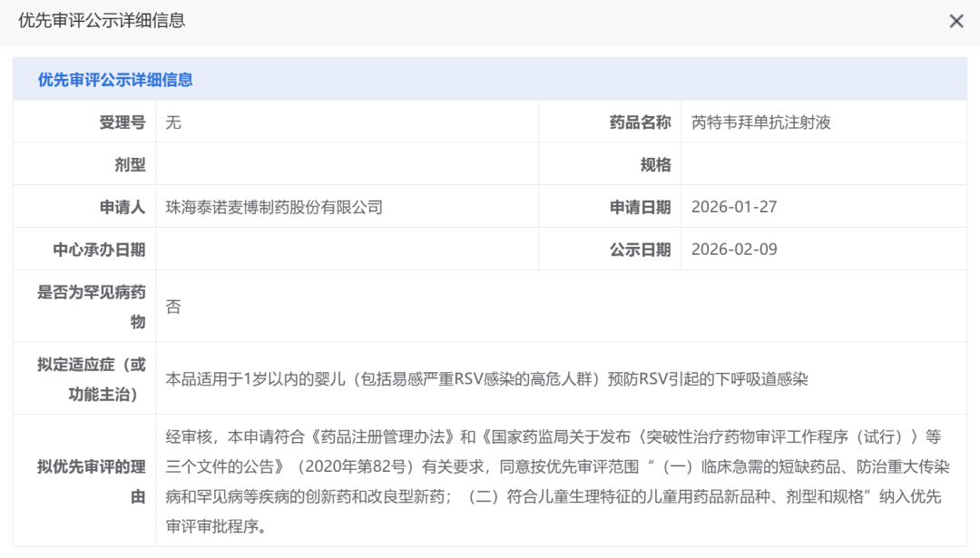
Task: Click the blue section header 优先审评公示详细信息
Action: click(115, 80)
